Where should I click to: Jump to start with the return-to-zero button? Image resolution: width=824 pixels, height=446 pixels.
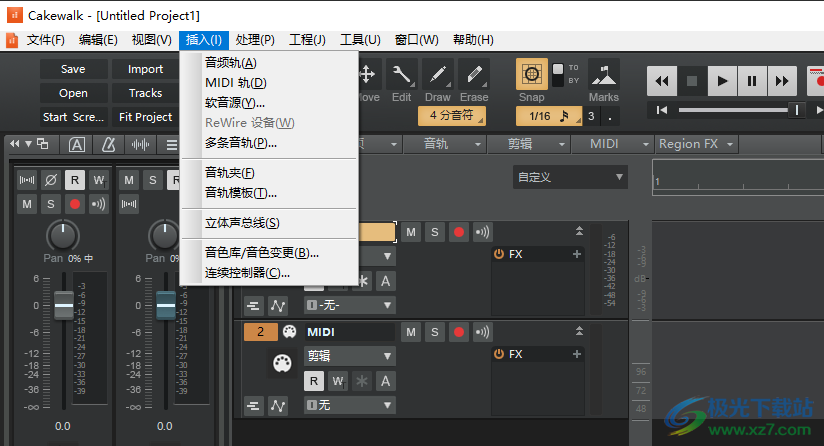(x=662, y=110)
